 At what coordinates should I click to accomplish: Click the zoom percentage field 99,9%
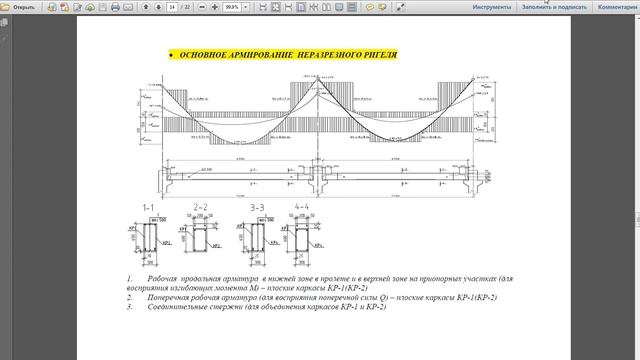(232, 7)
